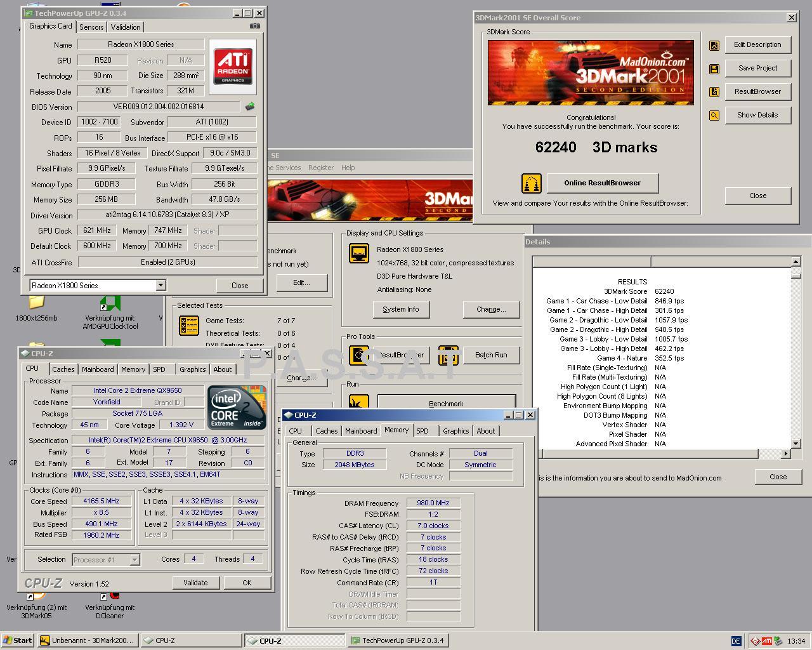Image resolution: width=812 pixels, height=650 pixels.
Task: Open the SPD tab in front CPU-Z window
Action: 422,431
